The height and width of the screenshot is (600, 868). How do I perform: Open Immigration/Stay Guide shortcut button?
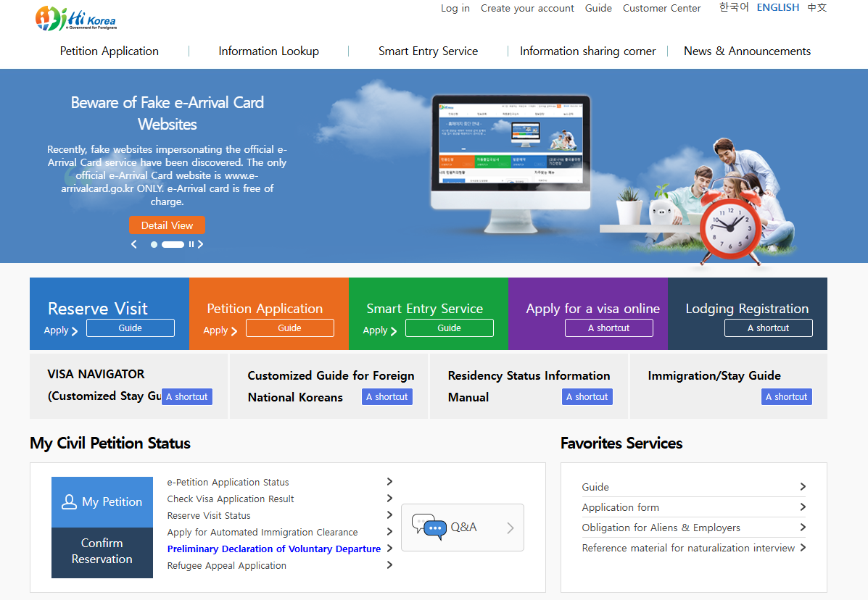(787, 396)
